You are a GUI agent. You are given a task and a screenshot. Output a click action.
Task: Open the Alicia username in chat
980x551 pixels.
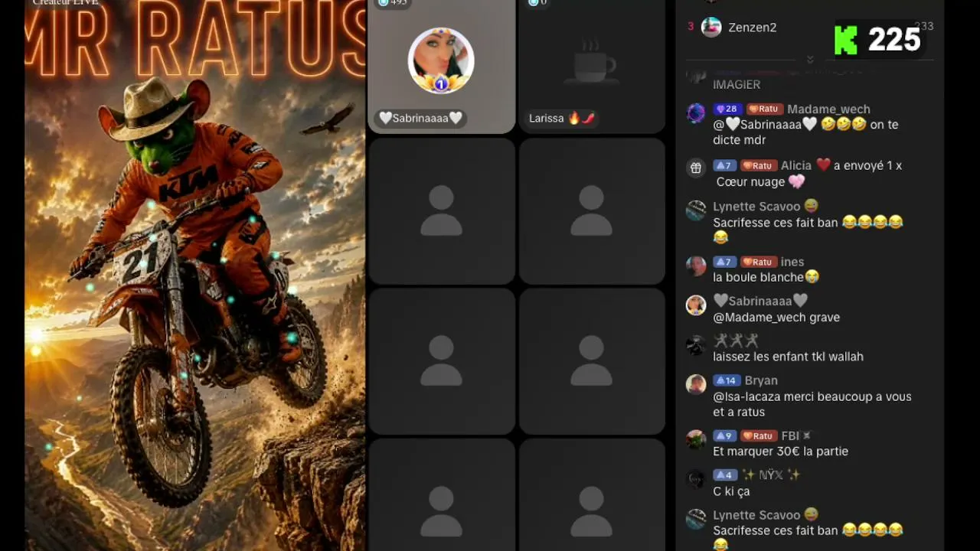point(796,165)
